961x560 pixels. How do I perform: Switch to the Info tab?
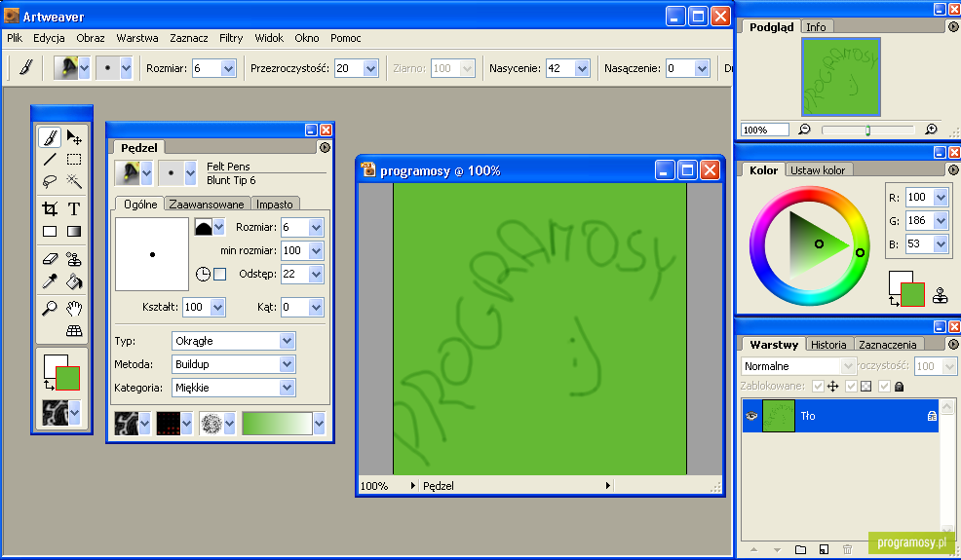816,27
